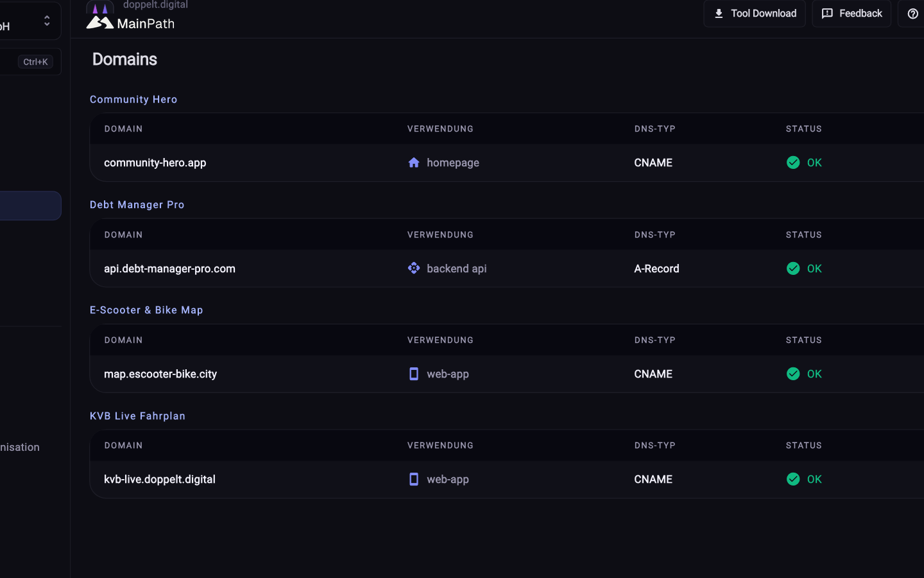Image resolution: width=924 pixels, height=578 pixels.
Task: Select the map.escooter-bike.city domain
Action: coord(160,374)
